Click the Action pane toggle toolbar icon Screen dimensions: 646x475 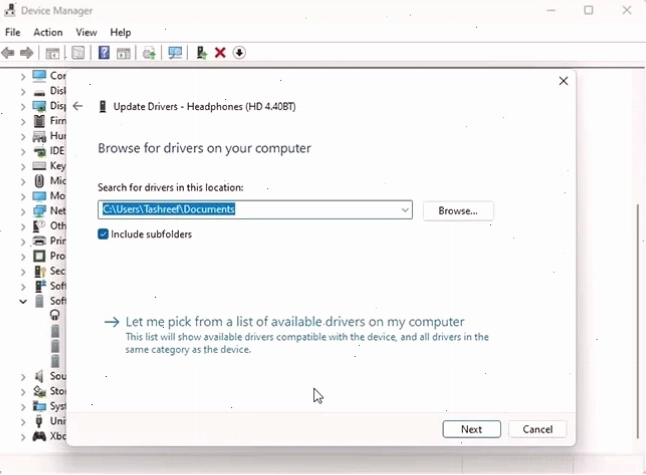[x=123, y=53]
